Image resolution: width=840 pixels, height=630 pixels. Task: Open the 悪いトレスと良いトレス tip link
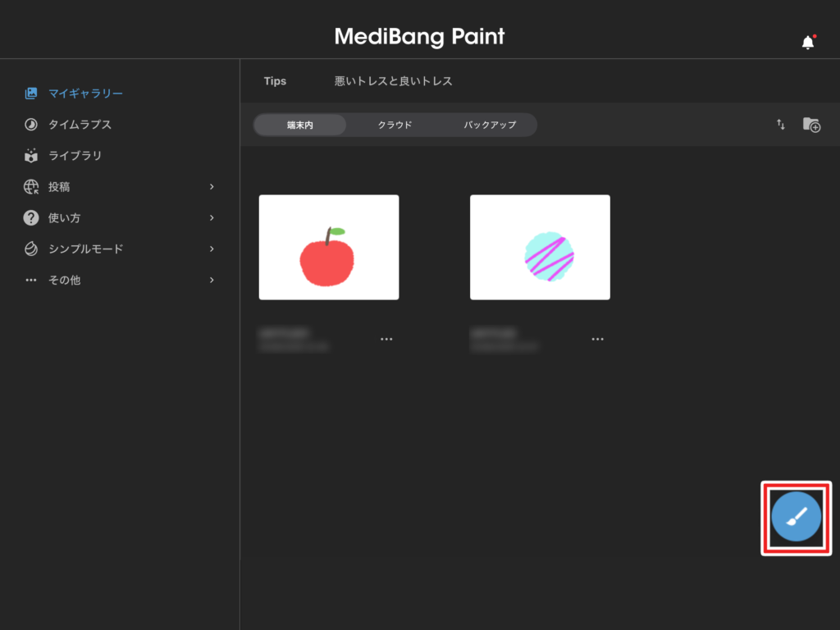coord(393,81)
